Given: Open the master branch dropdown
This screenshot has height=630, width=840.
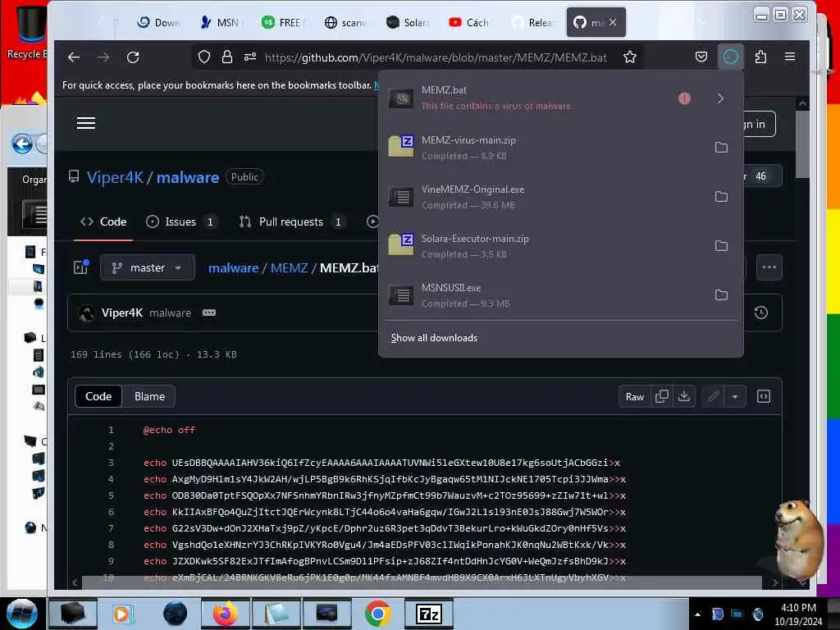Looking at the screenshot, I should [148, 267].
